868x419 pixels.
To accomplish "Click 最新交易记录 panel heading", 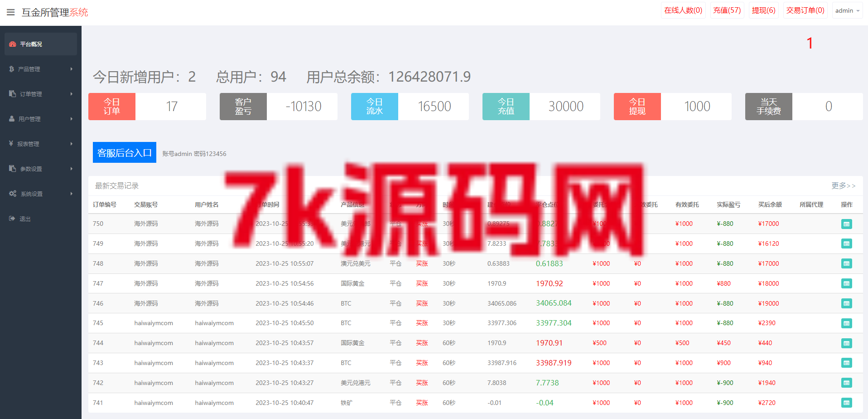I will [117, 185].
